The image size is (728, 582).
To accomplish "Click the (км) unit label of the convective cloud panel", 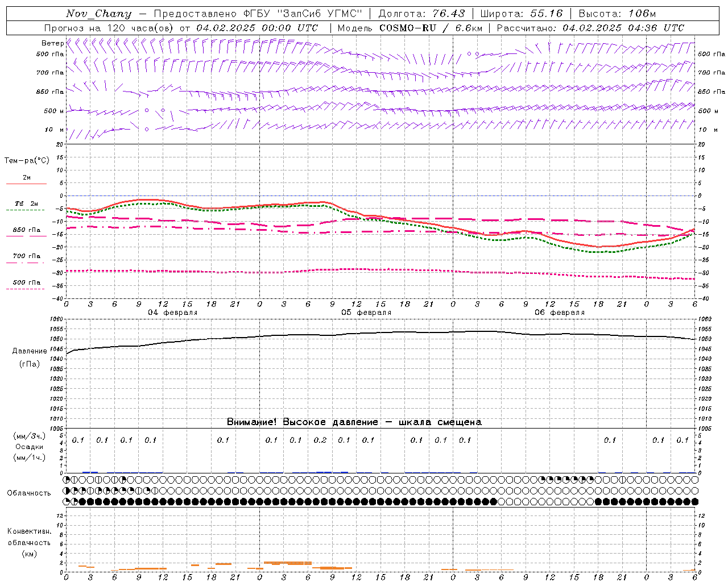I will [x=30, y=554].
